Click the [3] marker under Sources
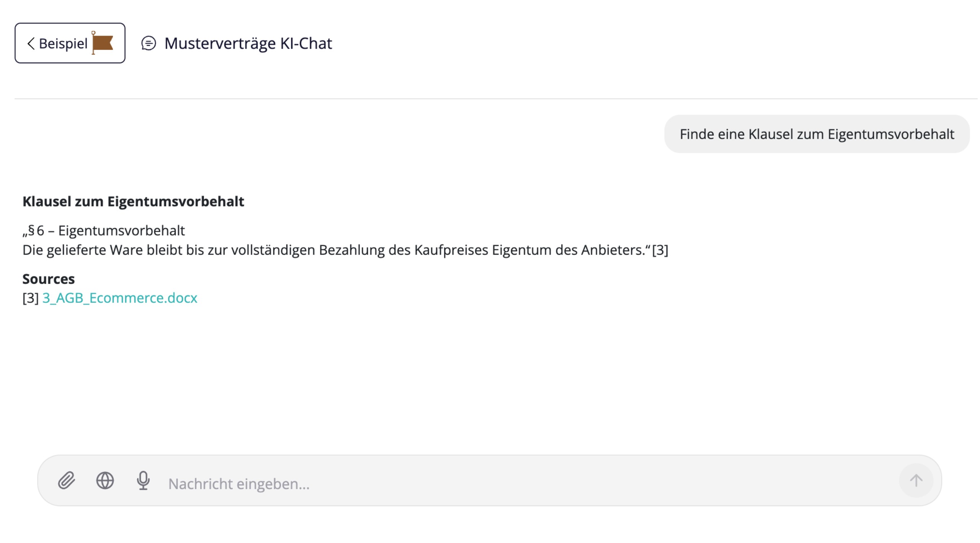Viewport: 980px width, 543px height. tap(31, 298)
